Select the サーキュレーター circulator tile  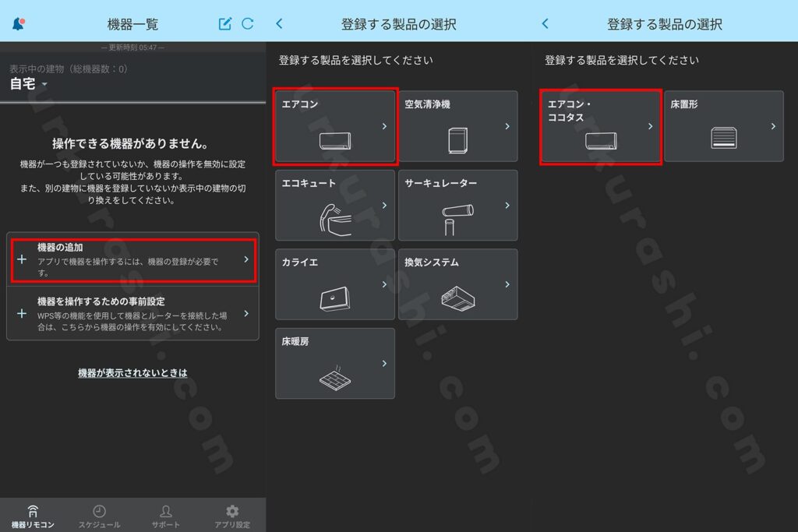coord(457,205)
